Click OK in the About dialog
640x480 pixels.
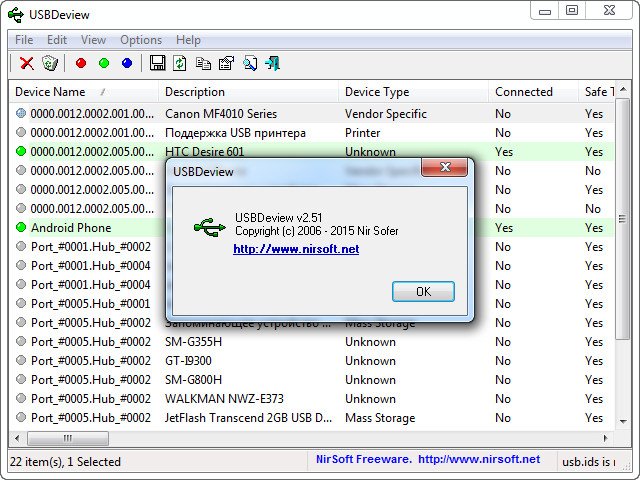pos(423,291)
